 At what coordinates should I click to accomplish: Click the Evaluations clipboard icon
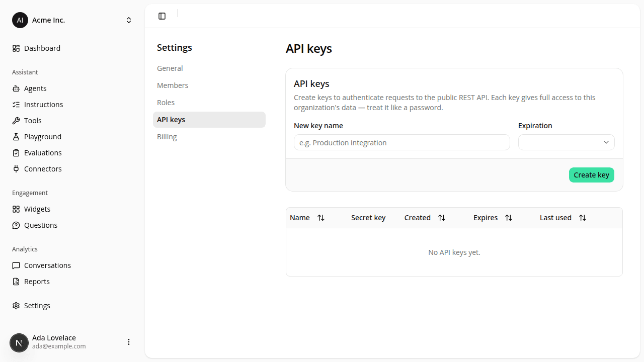pyautogui.click(x=16, y=153)
